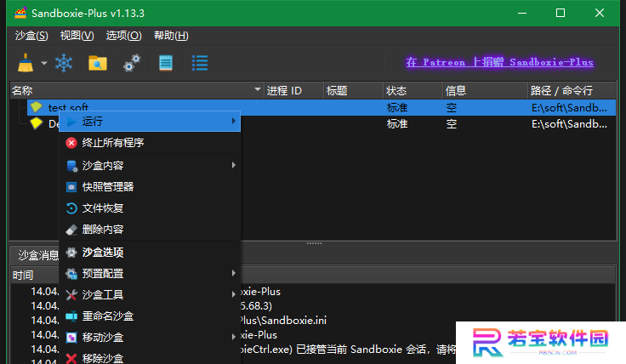Switch to the 沙盒消息 tab
The width and height of the screenshot is (626, 364).
pos(38,255)
